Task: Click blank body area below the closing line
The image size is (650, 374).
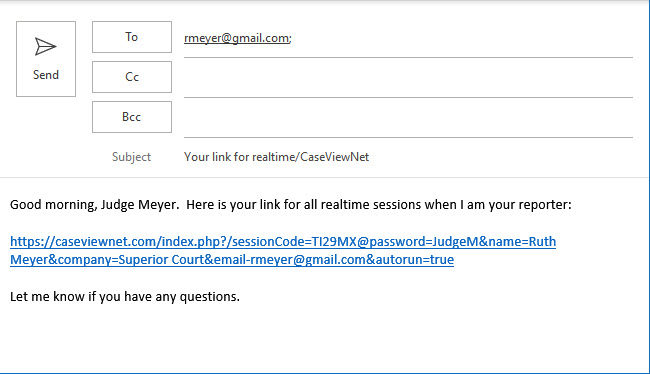Action: (x=323, y=336)
